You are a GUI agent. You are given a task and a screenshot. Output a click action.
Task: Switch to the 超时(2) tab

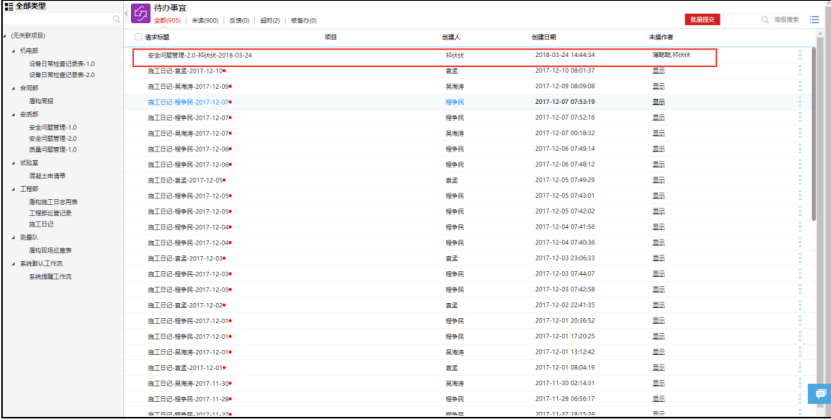tap(270, 21)
